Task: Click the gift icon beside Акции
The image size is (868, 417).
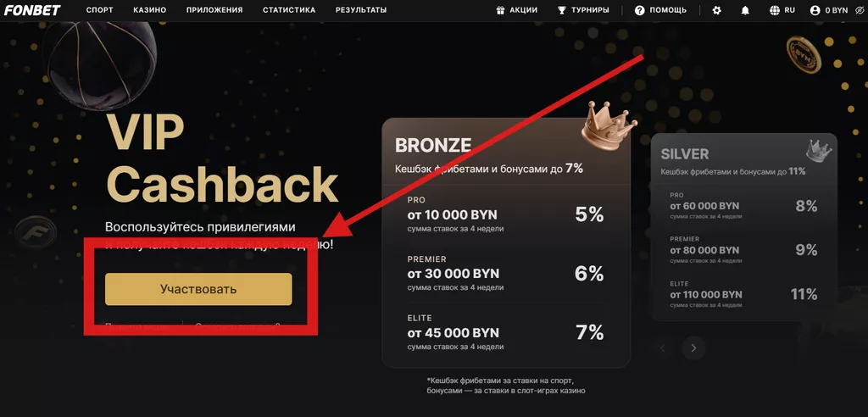Action: (x=500, y=10)
